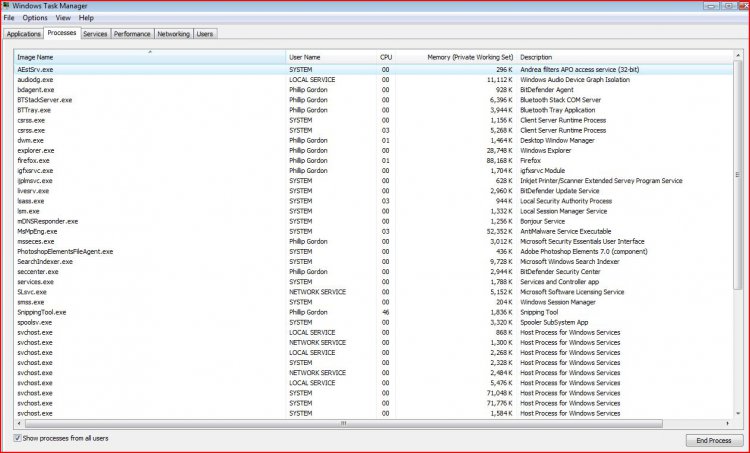The width and height of the screenshot is (750, 453).
Task: Click the Spooler SubSystem App description
Action: coord(554,322)
